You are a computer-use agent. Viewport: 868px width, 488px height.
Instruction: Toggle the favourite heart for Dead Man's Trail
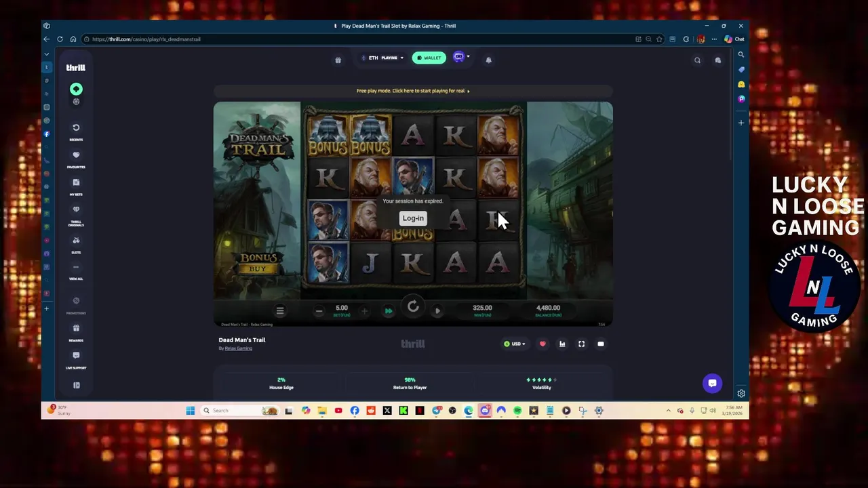pyautogui.click(x=542, y=344)
